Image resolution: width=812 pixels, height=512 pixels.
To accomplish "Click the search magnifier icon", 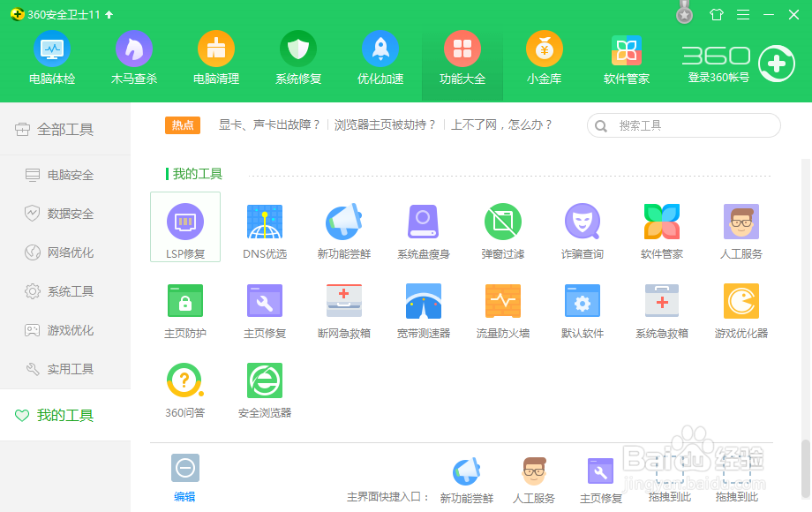I will point(601,126).
